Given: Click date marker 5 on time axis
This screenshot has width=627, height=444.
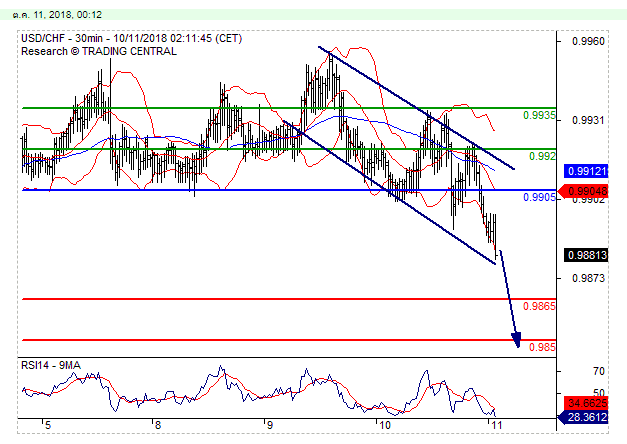Looking at the screenshot, I should 48,425.
